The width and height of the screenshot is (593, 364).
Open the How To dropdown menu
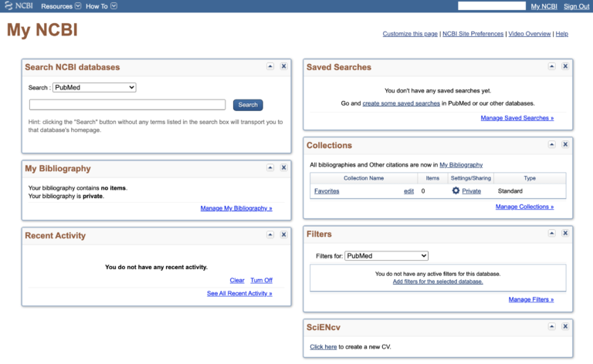[x=101, y=6]
